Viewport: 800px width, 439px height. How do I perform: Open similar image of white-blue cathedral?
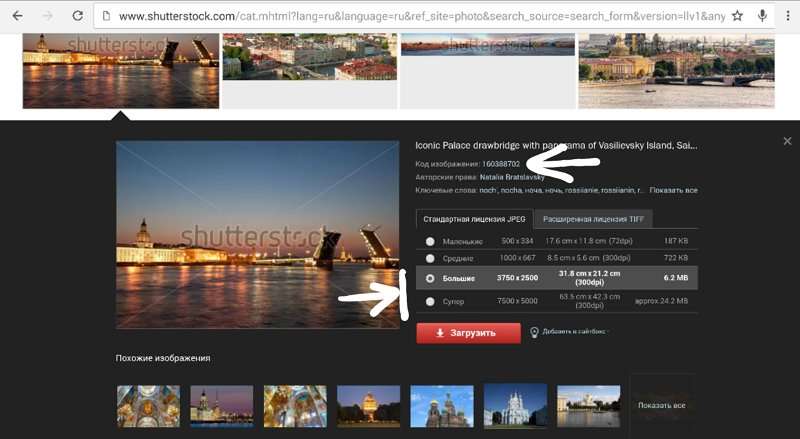515,406
